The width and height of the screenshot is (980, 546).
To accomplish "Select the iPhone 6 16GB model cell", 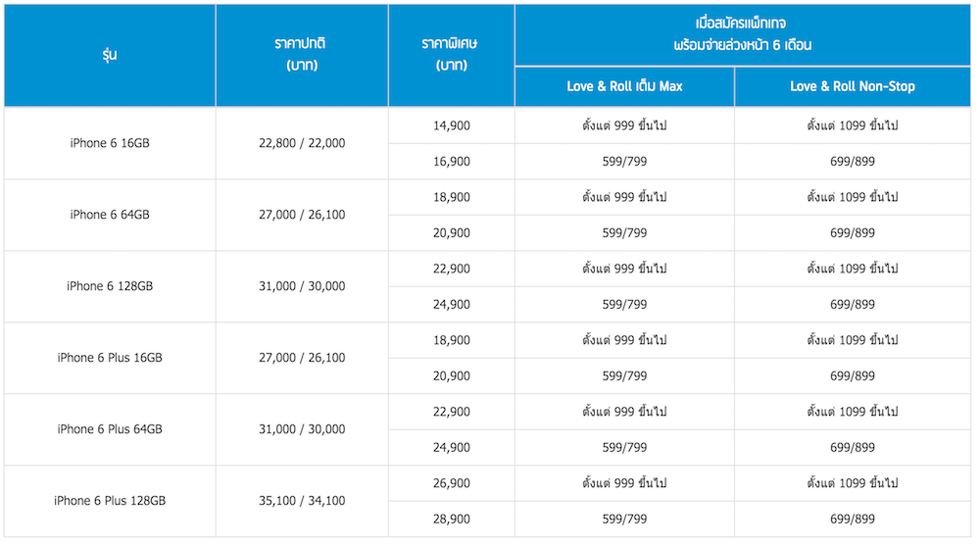I will coord(109,143).
